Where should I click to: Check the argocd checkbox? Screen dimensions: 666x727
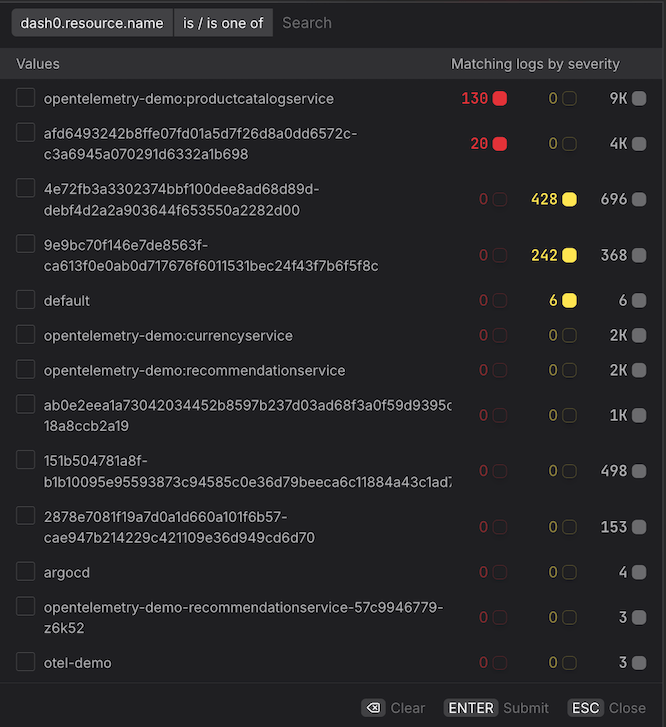(26, 571)
